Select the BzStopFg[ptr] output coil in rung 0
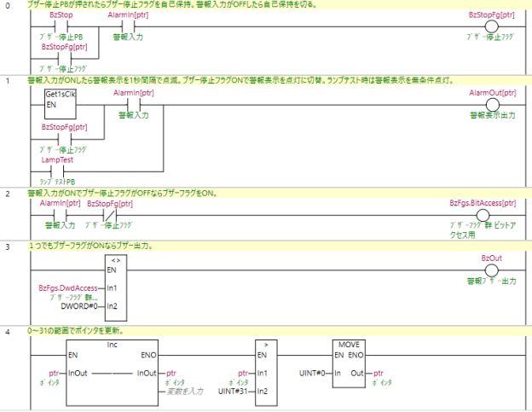The image size is (532, 412). 491,26
